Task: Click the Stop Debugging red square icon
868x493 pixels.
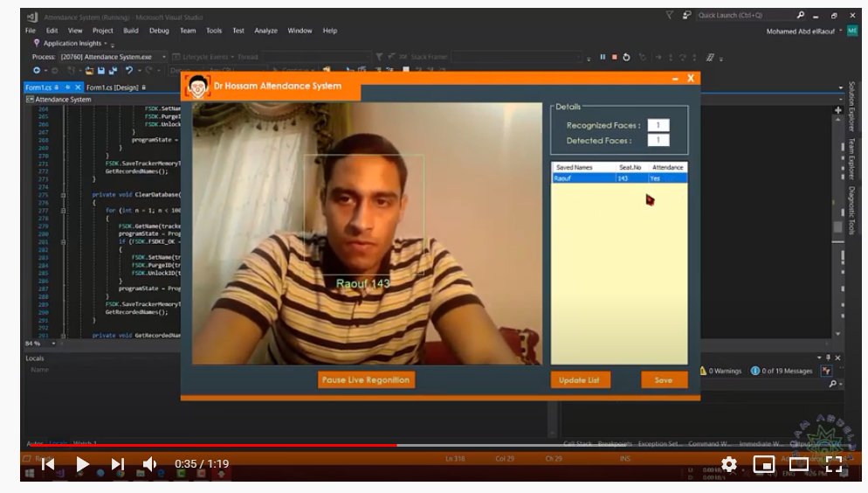Action: point(615,57)
